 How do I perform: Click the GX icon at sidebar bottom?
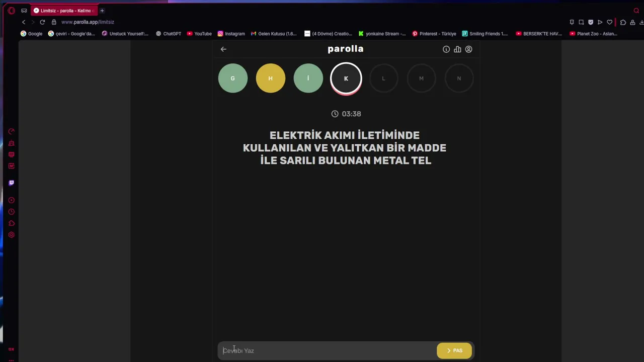[x=11, y=349]
